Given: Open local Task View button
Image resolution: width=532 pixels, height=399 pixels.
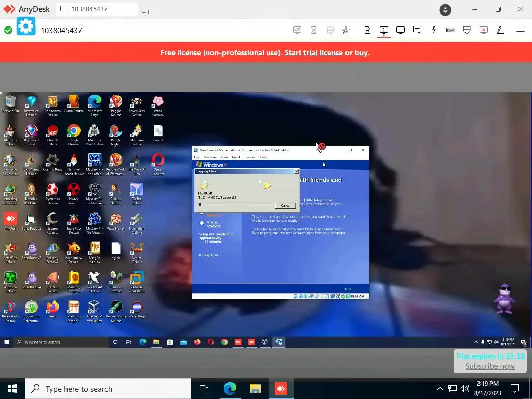Looking at the screenshot, I should pyautogui.click(x=204, y=389).
